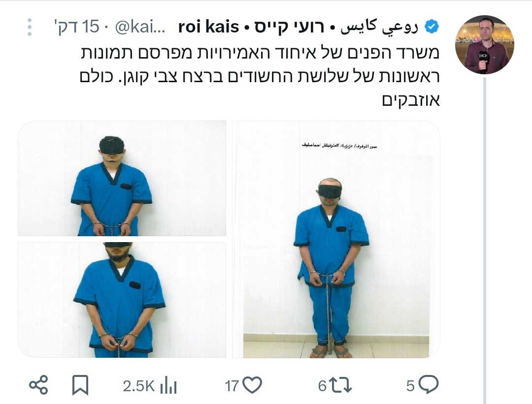The image size is (532, 404).
Task: View tweet analytics bar chart icon
Action: (168, 385)
